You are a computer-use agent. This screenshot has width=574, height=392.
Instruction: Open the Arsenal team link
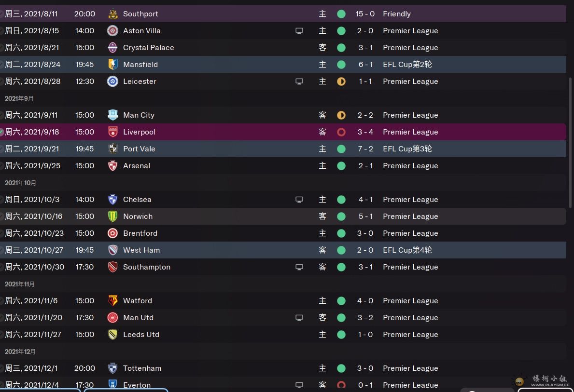[x=137, y=166]
